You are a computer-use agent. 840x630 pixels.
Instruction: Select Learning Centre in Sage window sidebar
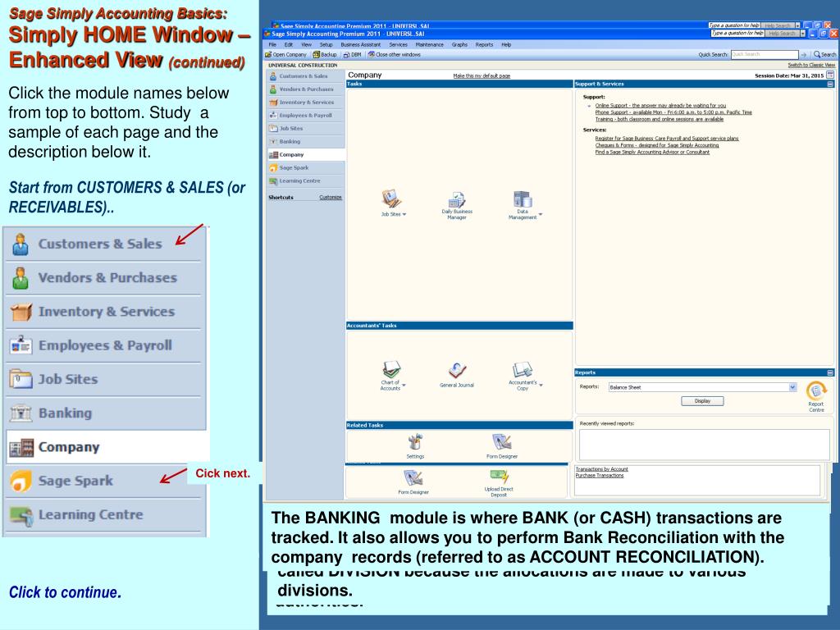(x=305, y=181)
